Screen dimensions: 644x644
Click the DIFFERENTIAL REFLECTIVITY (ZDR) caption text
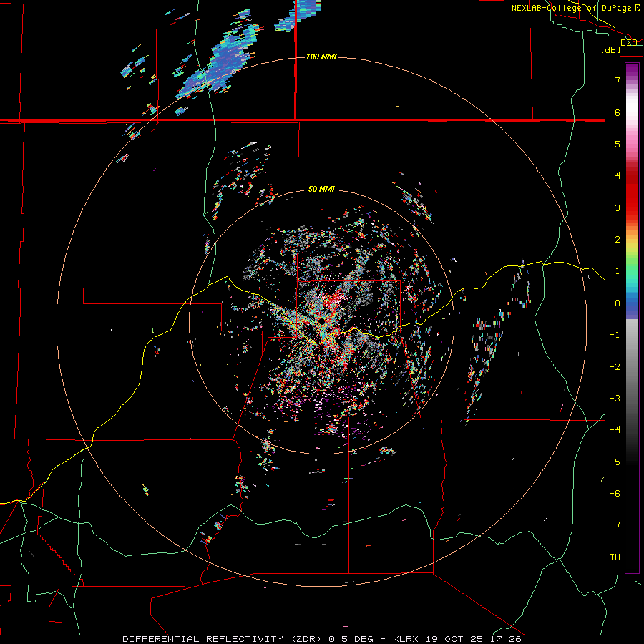tap(223, 639)
